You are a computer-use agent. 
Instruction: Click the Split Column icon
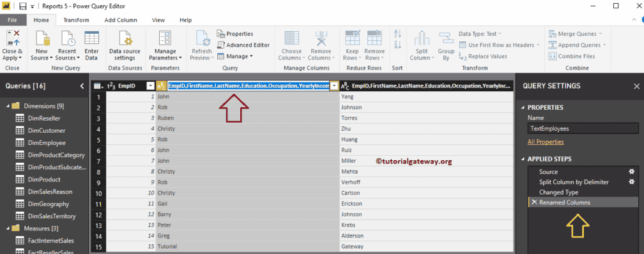[422, 38]
